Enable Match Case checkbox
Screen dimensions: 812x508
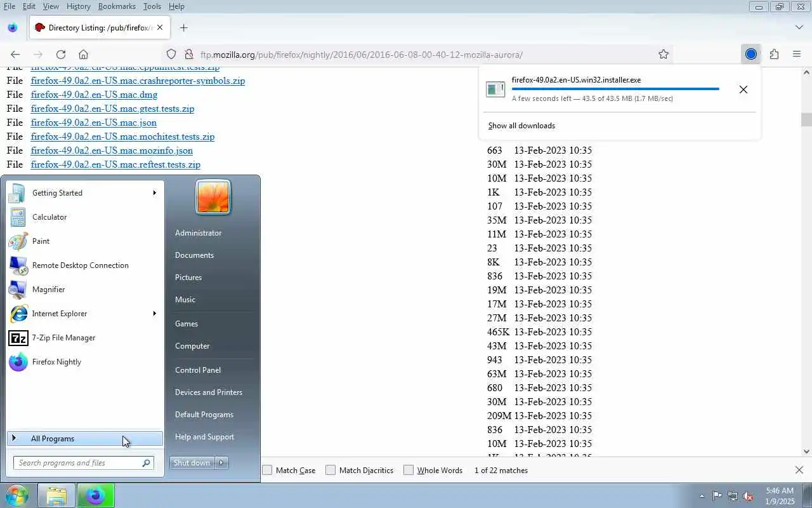[x=267, y=471]
